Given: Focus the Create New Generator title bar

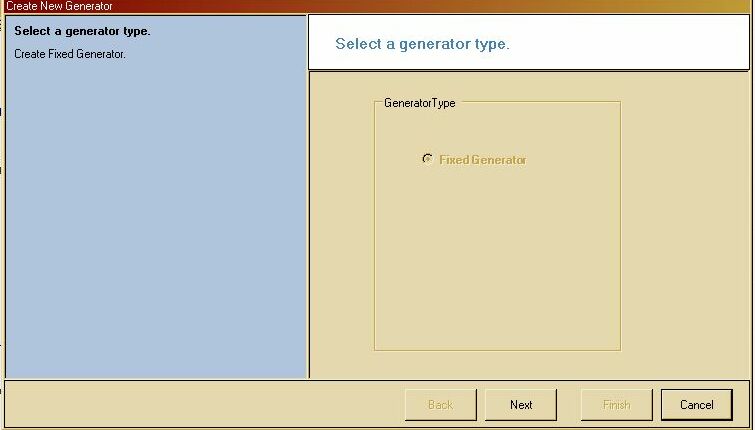Looking at the screenshot, I should pyautogui.click(x=378, y=6).
